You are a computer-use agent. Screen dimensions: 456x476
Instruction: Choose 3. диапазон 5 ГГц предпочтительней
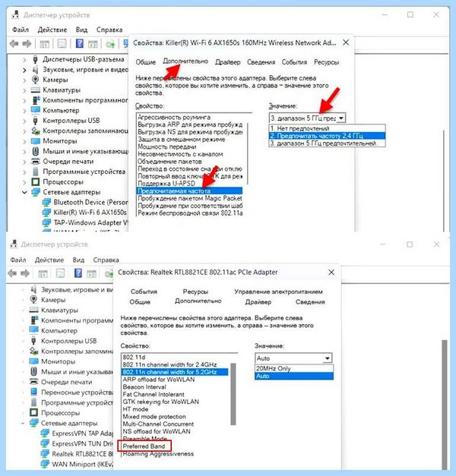327,143
